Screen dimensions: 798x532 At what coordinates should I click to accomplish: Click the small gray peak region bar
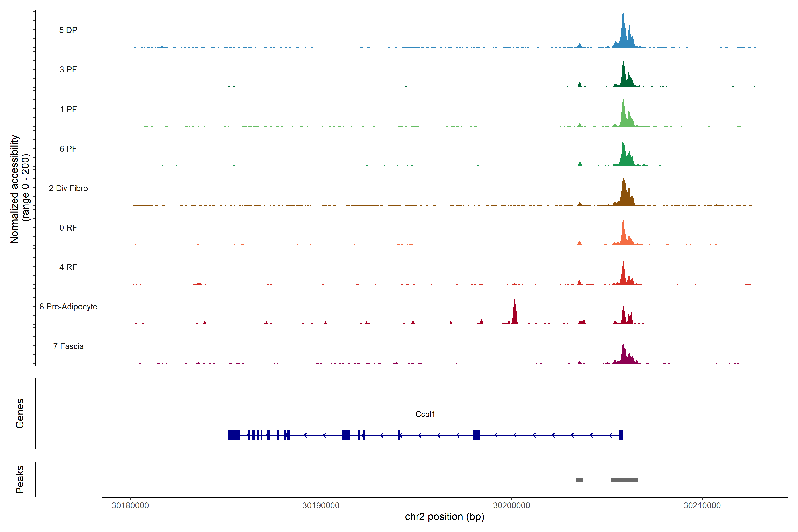[579, 480]
